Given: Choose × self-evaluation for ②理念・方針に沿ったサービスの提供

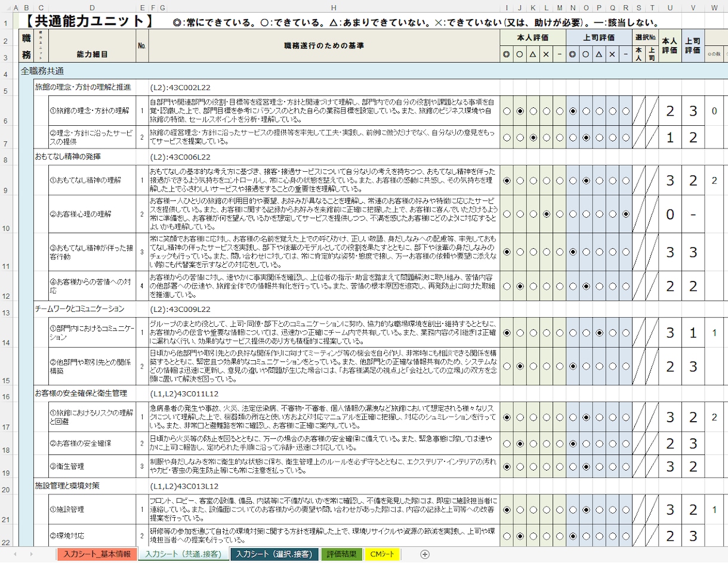Looking at the screenshot, I should point(547,137).
